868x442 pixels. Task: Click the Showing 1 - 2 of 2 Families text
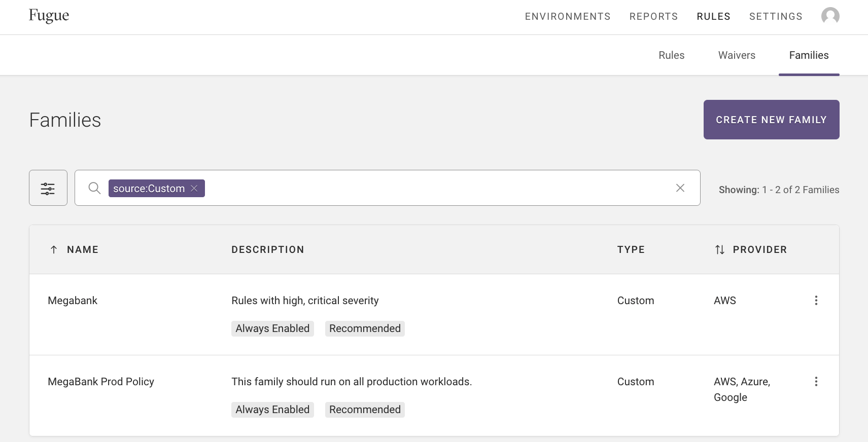(779, 190)
